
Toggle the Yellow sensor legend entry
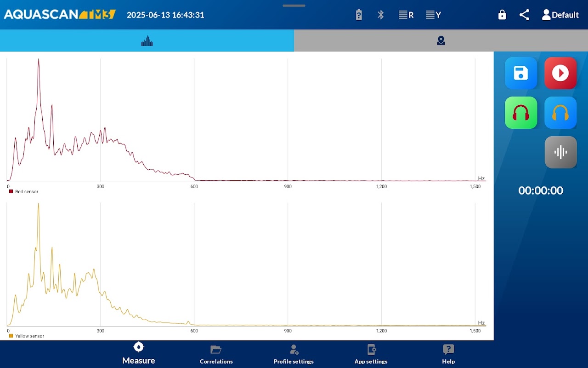point(27,336)
